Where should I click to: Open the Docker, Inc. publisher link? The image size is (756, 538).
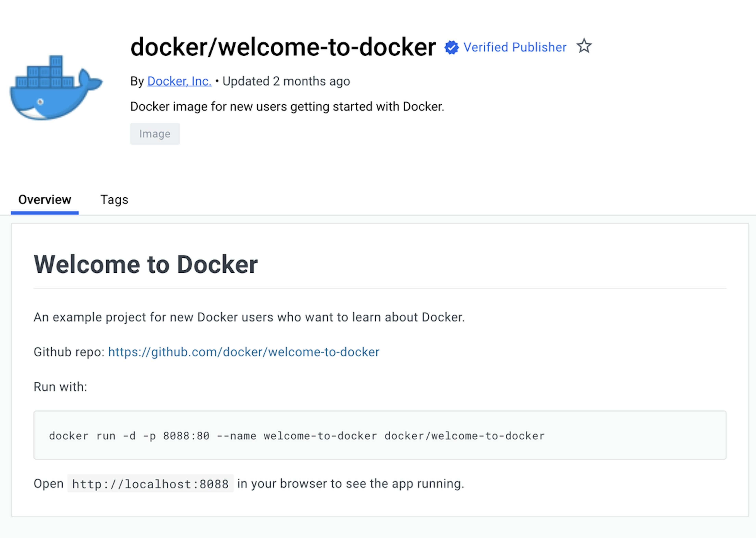click(x=179, y=81)
